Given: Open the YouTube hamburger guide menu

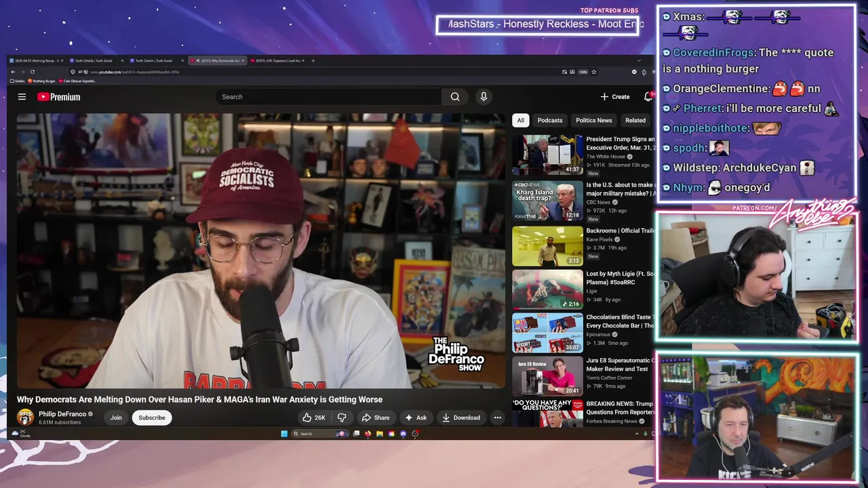Looking at the screenshot, I should [22, 97].
